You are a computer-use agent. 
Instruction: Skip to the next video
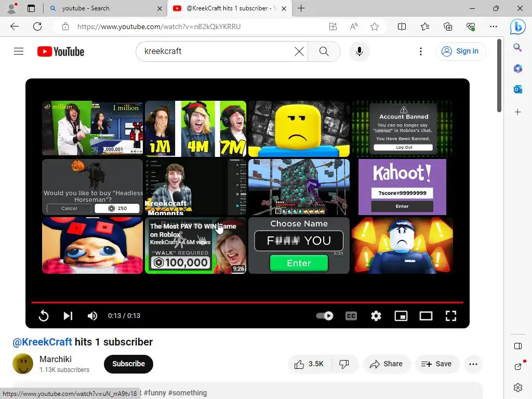tap(68, 315)
